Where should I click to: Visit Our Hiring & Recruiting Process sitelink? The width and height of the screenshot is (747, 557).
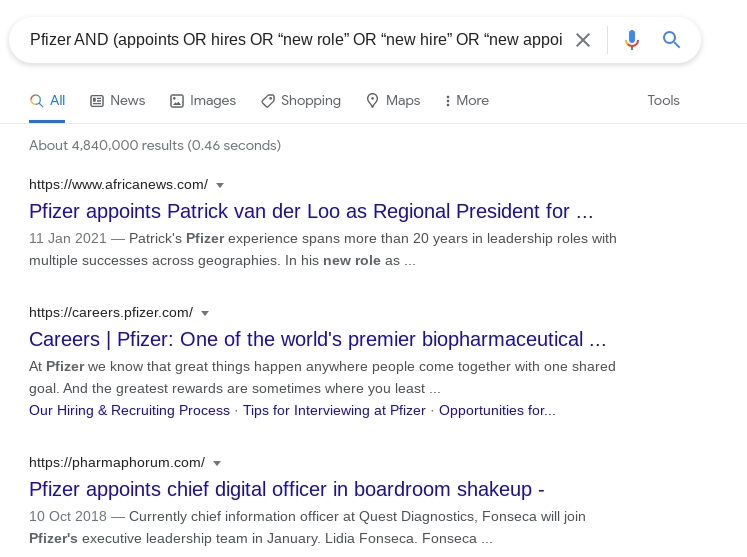point(129,410)
